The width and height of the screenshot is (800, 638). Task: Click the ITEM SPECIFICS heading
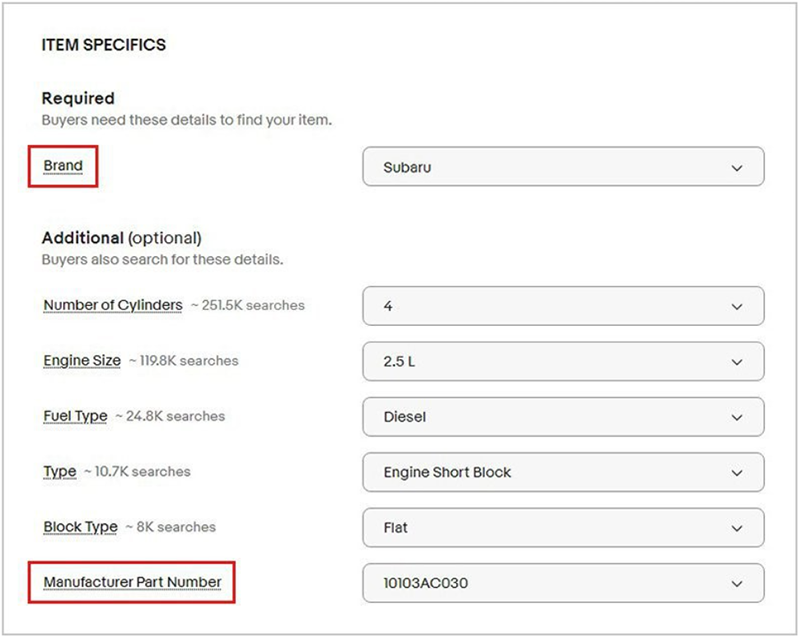pyautogui.click(x=104, y=45)
